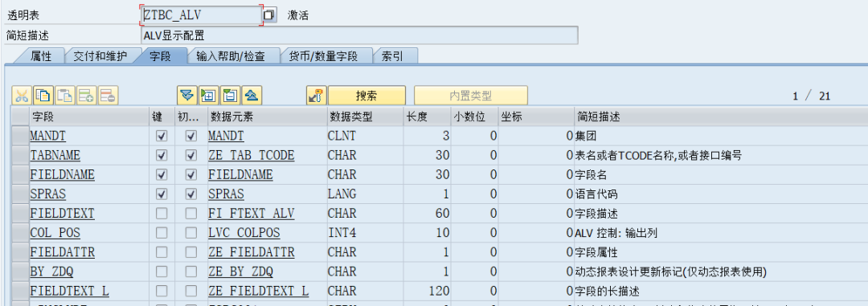Open data element ZE_TAB_TCODE link
This screenshot has width=868, height=306.
pyautogui.click(x=252, y=156)
